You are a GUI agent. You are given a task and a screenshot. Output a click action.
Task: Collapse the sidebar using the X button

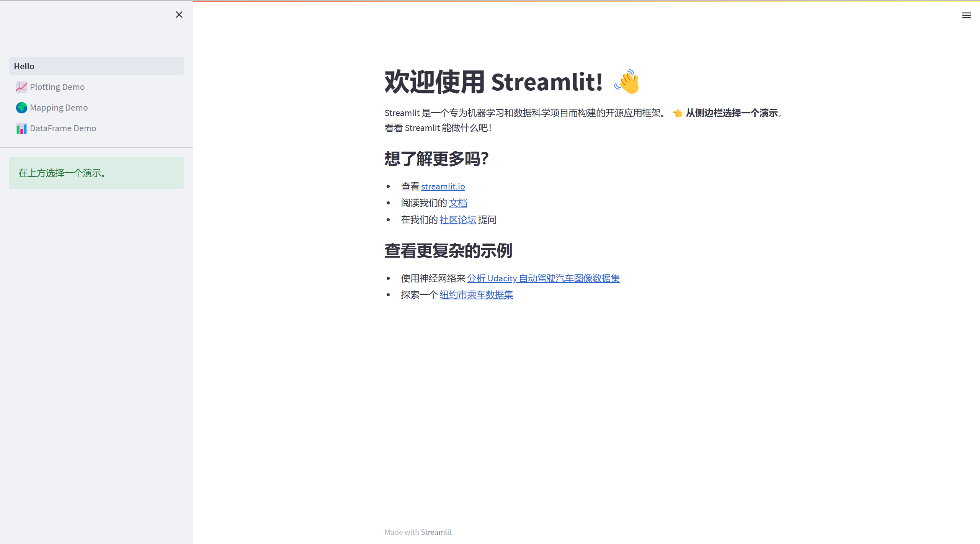[x=179, y=15]
